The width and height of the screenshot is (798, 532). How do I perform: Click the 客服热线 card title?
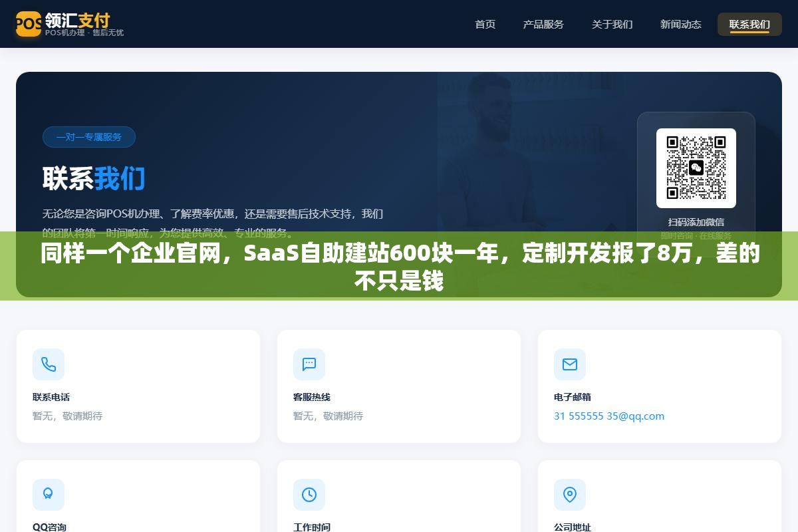pos(312,397)
